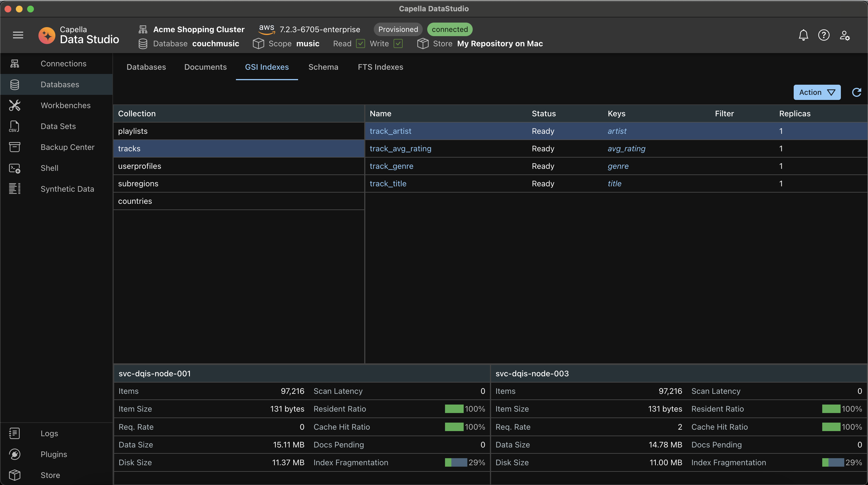The image size is (868, 485).
Task: Open the track_genre index link
Action: (x=391, y=166)
